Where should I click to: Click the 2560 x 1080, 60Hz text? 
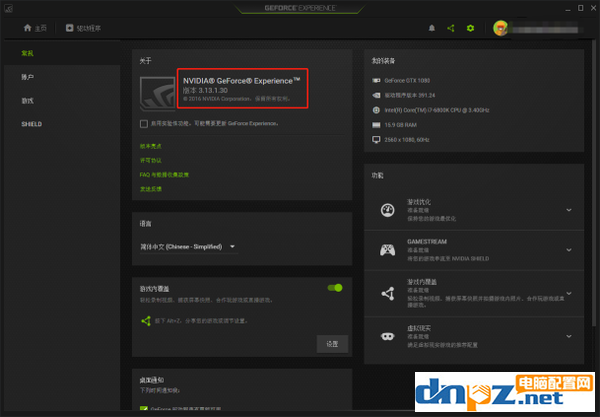406,140
